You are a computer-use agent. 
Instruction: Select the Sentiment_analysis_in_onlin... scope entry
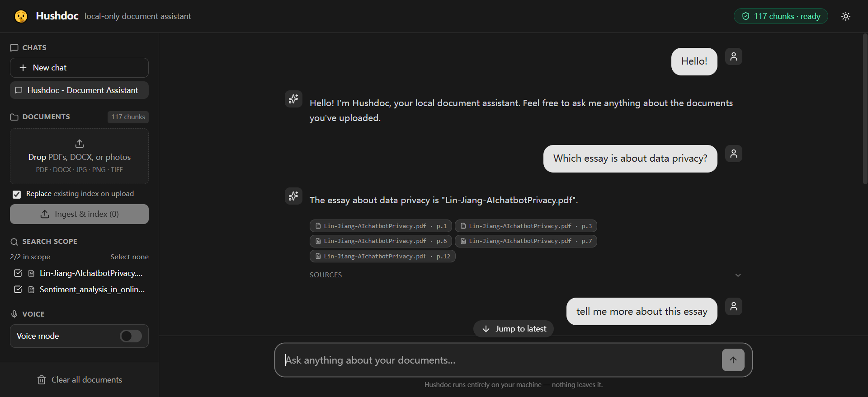pos(92,290)
